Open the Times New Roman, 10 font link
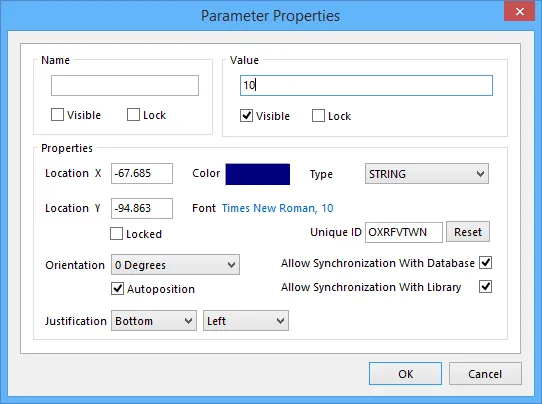The height and width of the screenshot is (404, 542). [x=277, y=208]
